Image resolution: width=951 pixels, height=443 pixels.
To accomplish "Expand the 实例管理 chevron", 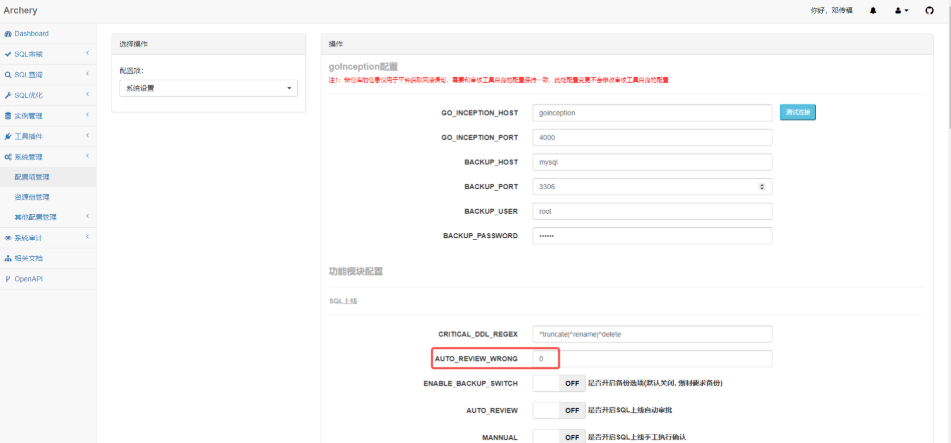I will [87, 115].
